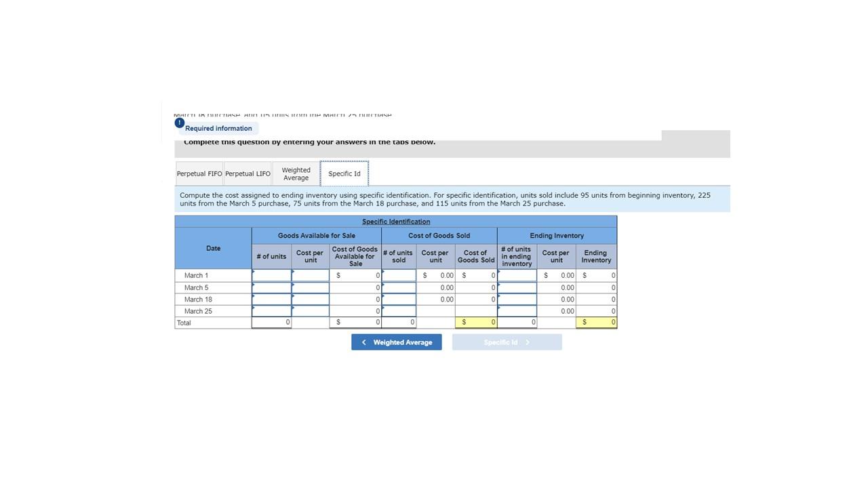
Task: Click March 18 units sold field
Action: coord(399,299)
